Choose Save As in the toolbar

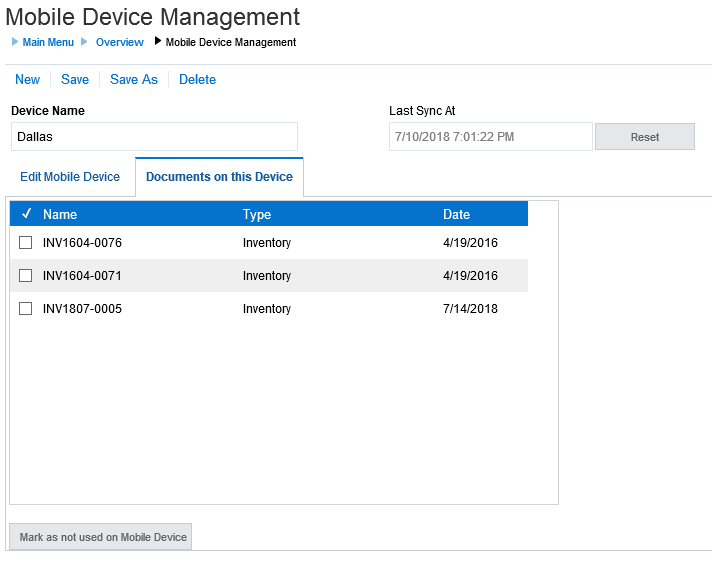click(x=134, y=80)
